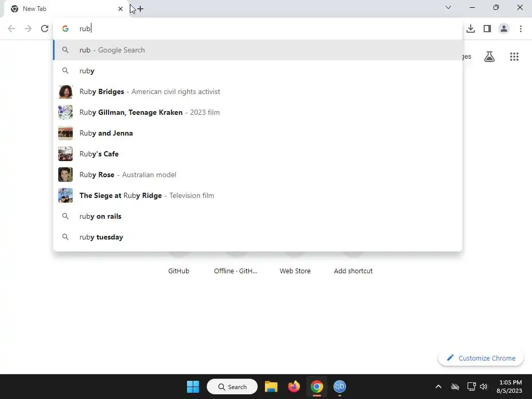Open the side panel icon

(x=487, y=29)
